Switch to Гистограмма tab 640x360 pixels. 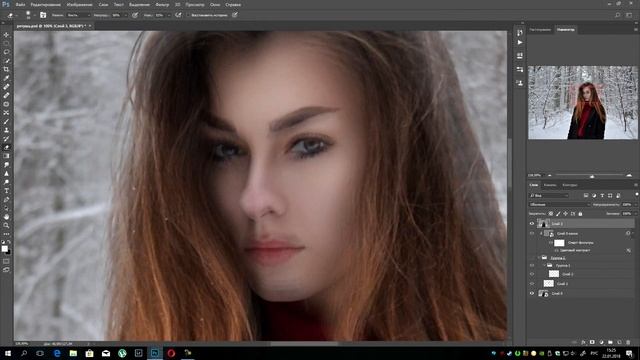pos(540,30)
